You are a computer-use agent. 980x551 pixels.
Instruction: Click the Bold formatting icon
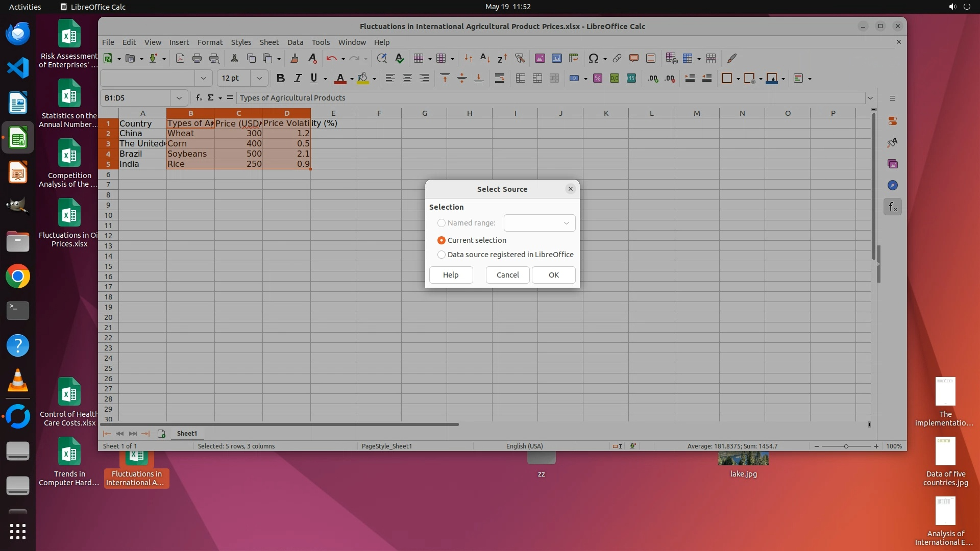pos(280,78)
